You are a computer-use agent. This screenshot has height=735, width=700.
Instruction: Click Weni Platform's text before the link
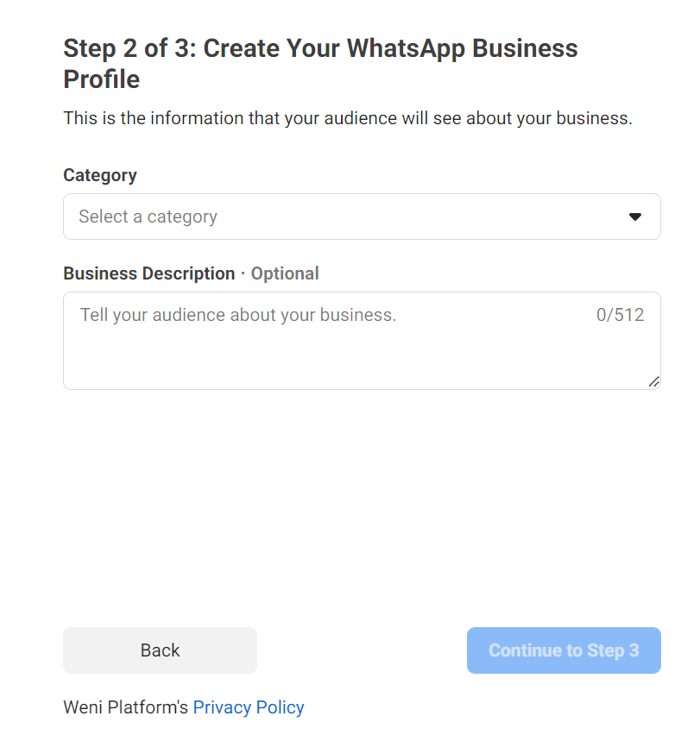coord(123,707)
